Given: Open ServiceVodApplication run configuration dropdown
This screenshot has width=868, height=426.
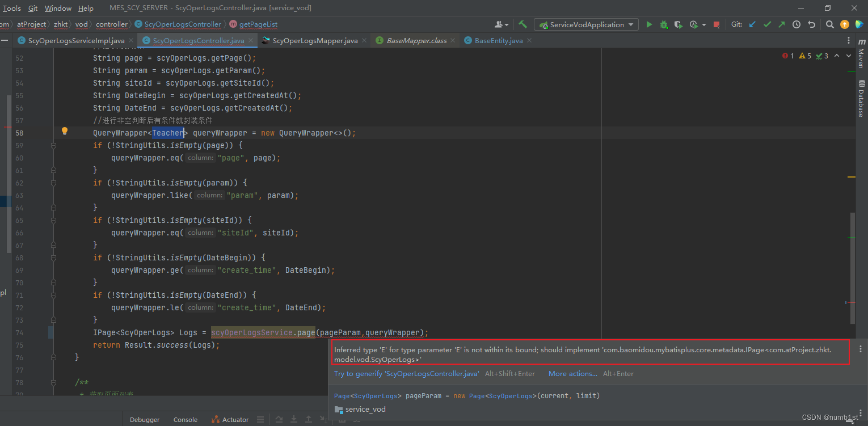Looking at the screenshot, I should [586, 24].
